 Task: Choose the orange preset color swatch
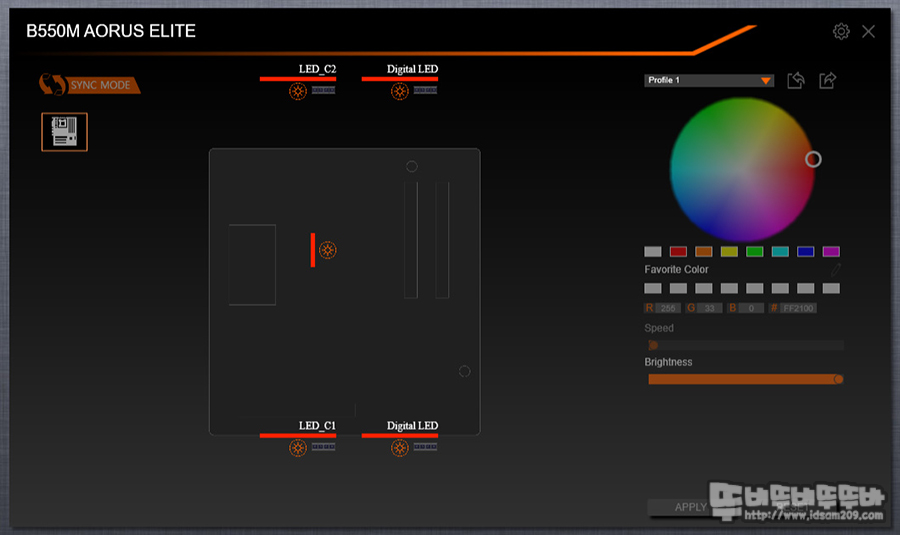click(704, 251)
